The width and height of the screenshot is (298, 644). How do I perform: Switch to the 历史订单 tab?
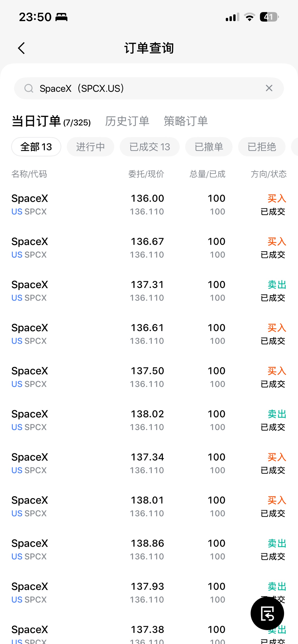(127, 121)
